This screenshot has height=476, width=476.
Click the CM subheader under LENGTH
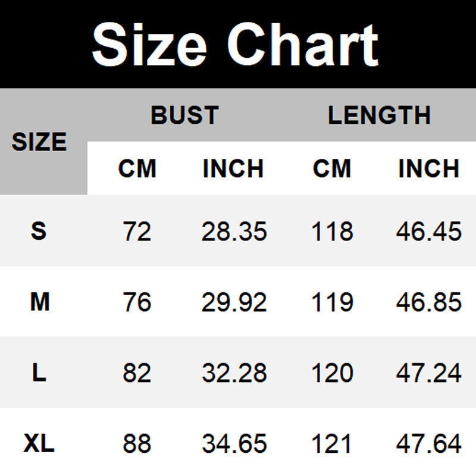click(331, 169)
